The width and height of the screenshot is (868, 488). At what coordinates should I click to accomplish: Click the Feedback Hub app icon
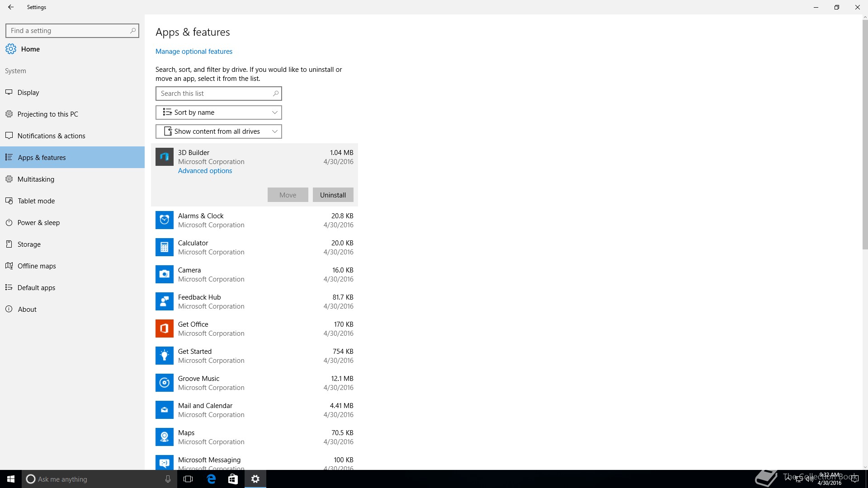[165, 301]
